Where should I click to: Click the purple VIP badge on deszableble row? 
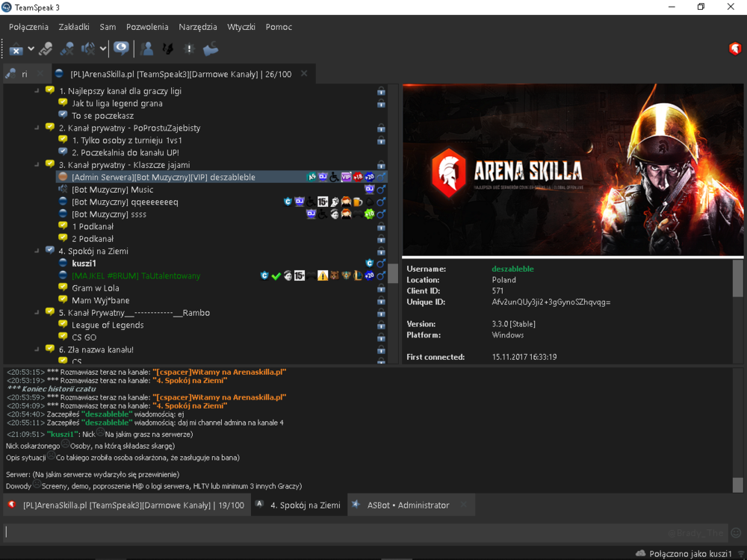click(x=346, y=177)
